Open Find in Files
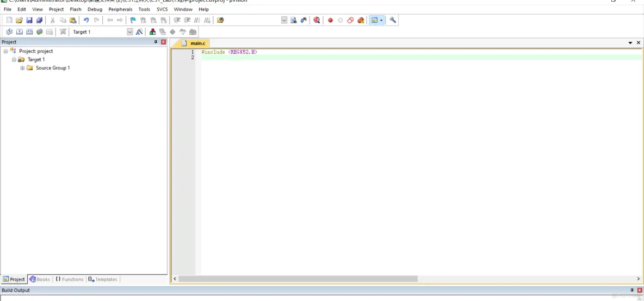This screenshot has width=644, height=301. tap(220, 20)
